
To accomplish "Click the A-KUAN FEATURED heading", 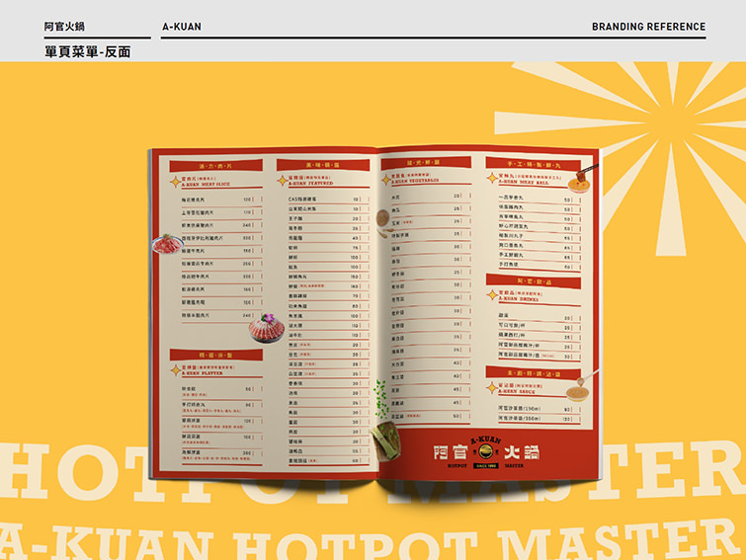I will click(310, 183).
